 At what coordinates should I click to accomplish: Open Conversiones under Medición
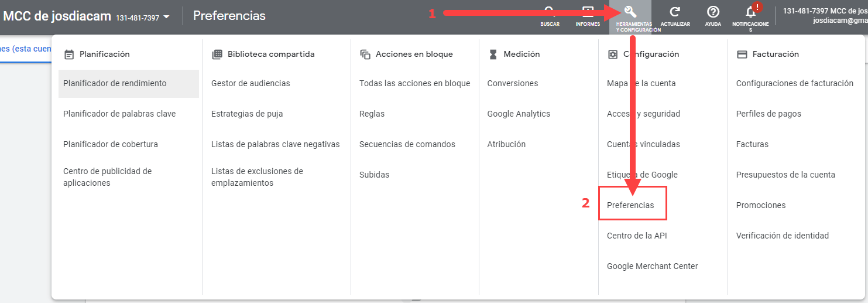point(512,83)
